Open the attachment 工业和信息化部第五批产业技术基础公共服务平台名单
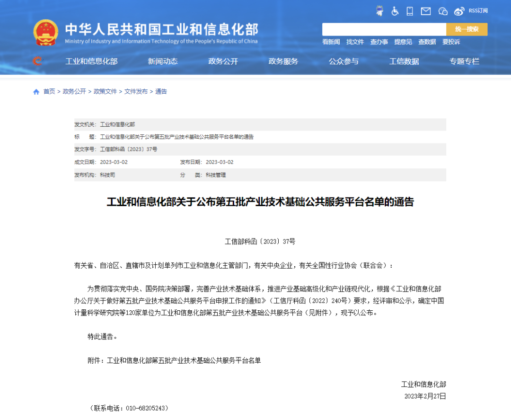 (184, 360)
